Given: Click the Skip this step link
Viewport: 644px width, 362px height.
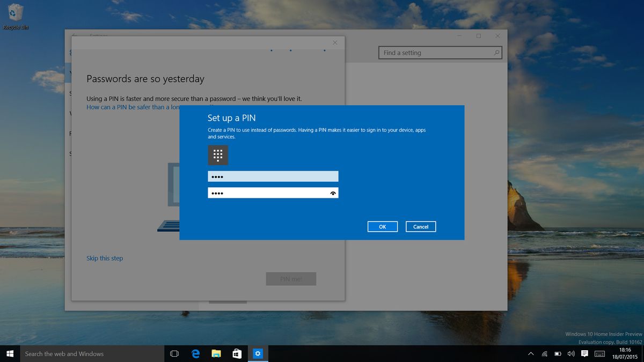Looking at the screenshot, I should click(x=105, y=258).
